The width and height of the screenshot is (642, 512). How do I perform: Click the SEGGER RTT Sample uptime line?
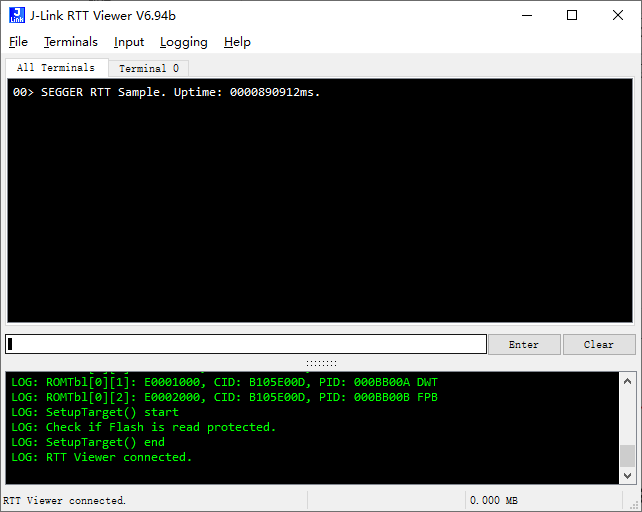[x=166, y=92]
